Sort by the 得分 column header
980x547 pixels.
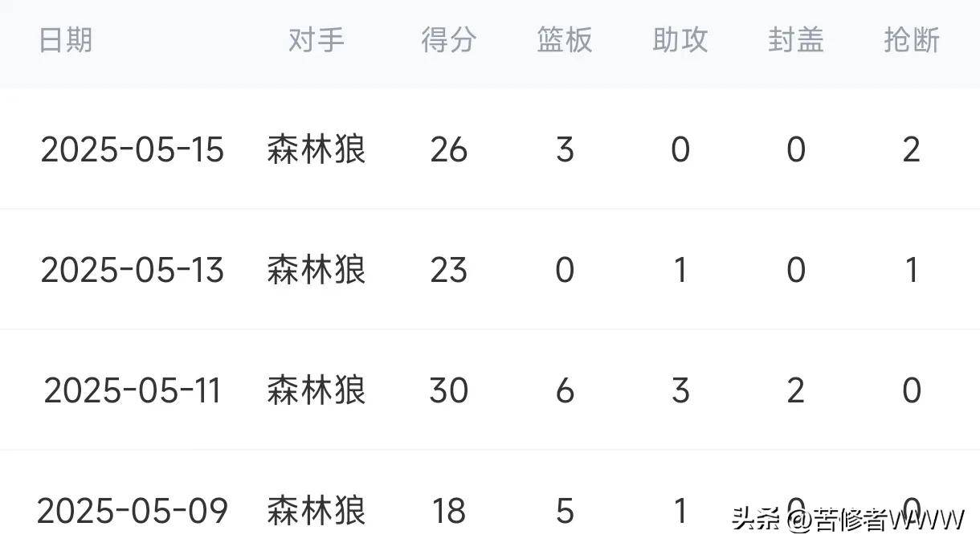[x=449, y=40]
